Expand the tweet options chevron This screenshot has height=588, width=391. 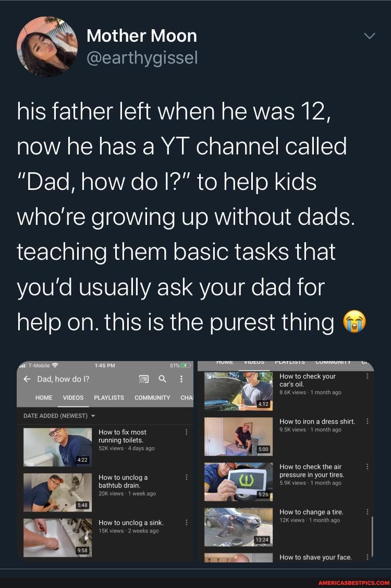tap(370, 35)
